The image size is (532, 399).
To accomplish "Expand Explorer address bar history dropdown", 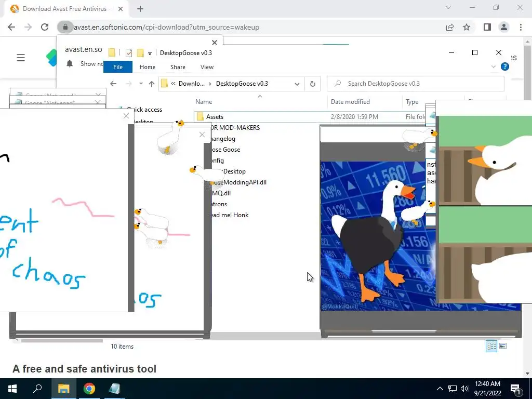I will click(x=297, y=84).
